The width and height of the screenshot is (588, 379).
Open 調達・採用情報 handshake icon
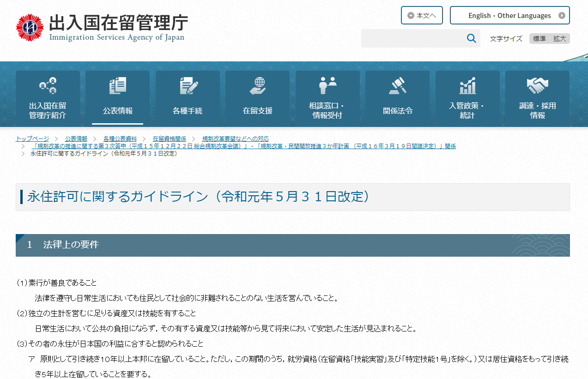pos(537,86)
